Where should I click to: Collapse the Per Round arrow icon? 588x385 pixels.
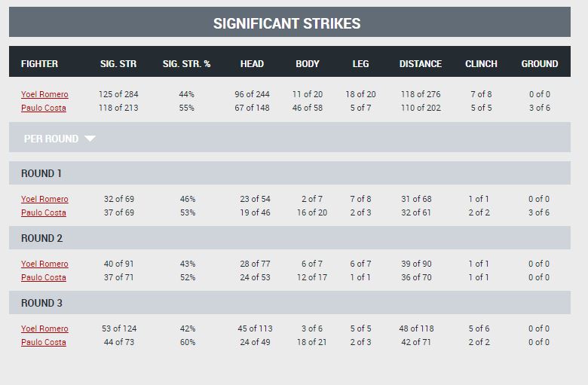coord(90,139)
